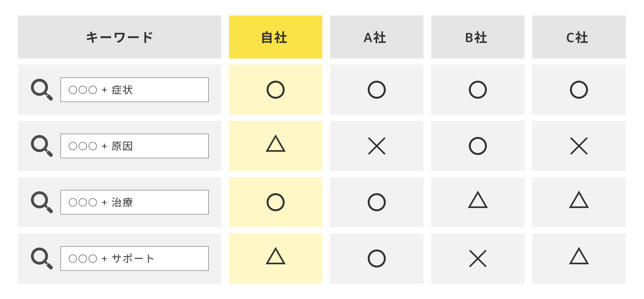Image resolution: width=644 pixels, height=299 pixels.
Task: Select the circle mark for 自社 in 症状 row
Action: click(x=276, y=90)
